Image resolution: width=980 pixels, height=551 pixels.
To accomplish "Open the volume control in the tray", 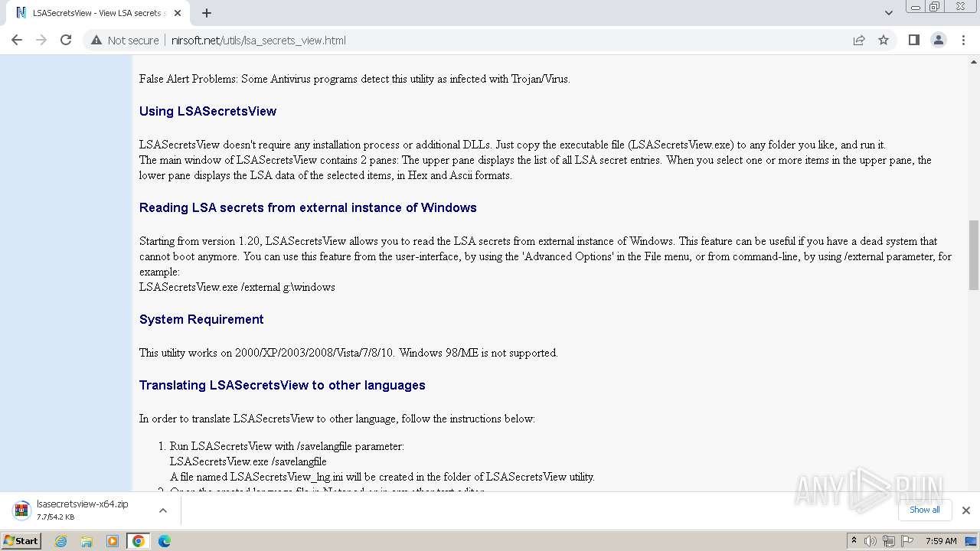I will coord(871,541).
